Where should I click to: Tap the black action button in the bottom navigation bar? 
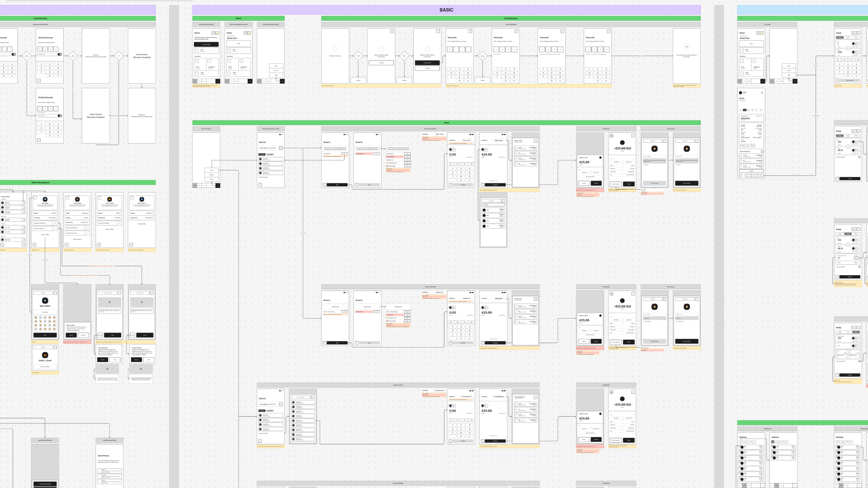click(218, 81)
